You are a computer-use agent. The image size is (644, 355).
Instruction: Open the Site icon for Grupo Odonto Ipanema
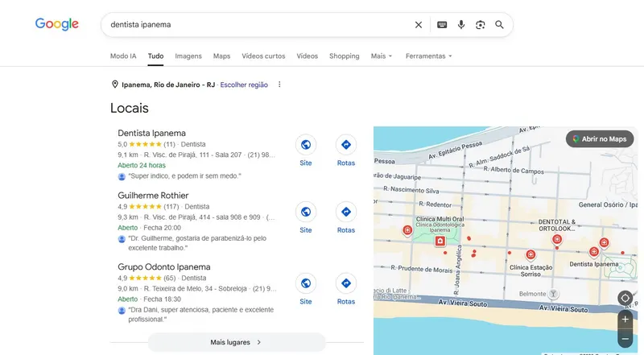[306, 283]
